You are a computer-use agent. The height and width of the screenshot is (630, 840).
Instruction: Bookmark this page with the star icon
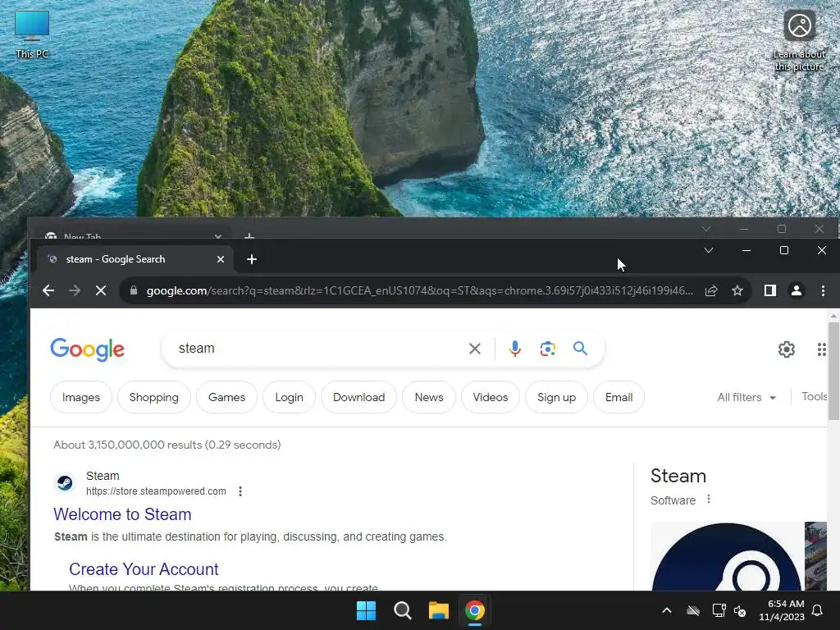737,290
